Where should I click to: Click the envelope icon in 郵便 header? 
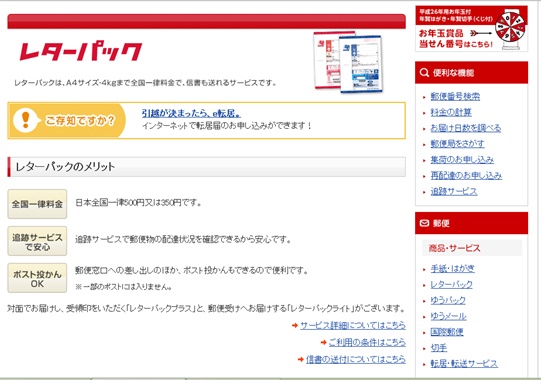point(424,223)
